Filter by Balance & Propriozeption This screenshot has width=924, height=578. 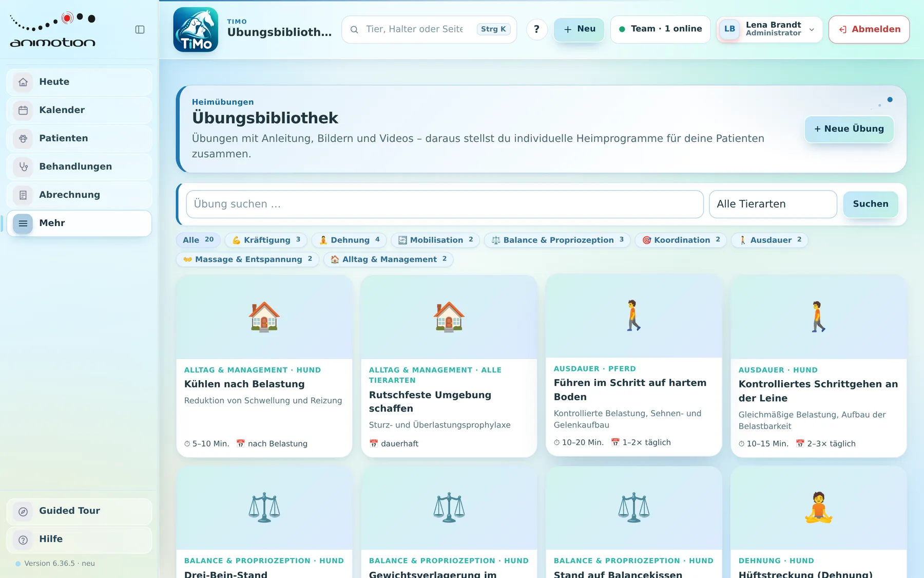pos(557,240)
